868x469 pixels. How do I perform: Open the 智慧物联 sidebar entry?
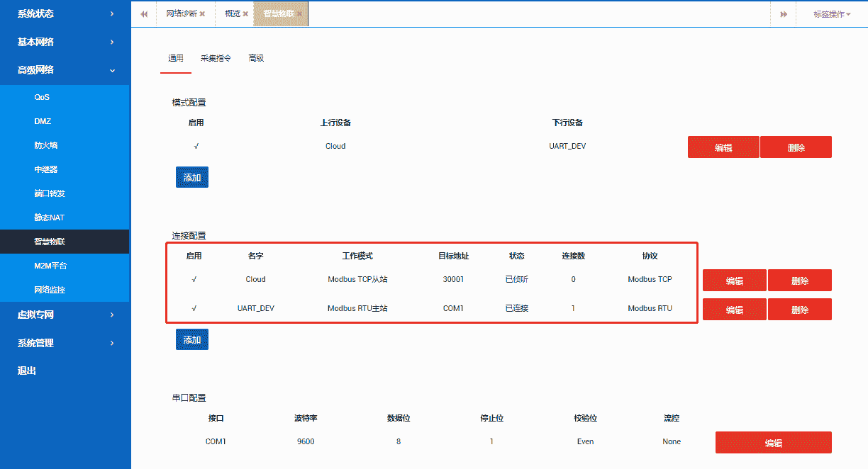click(65, 241)
